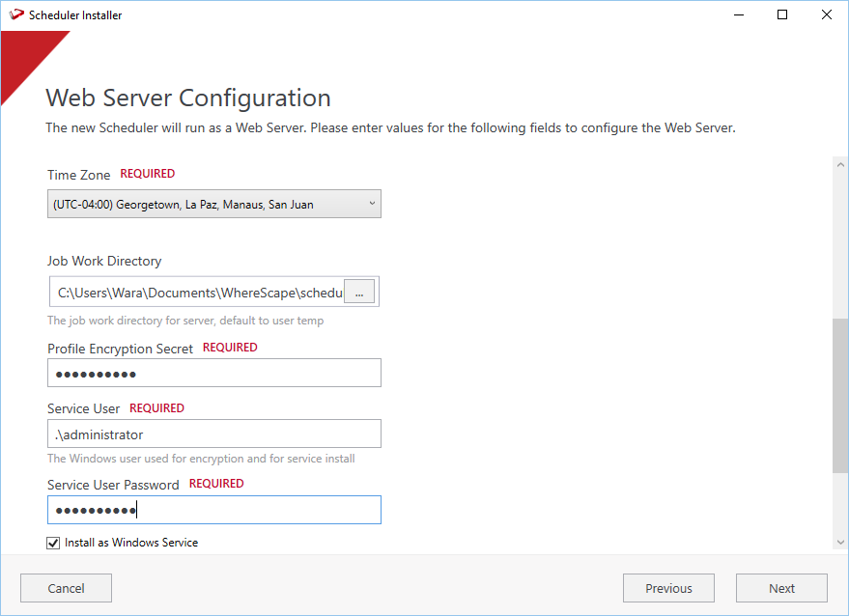The width and height of the screenshot is (849, 616).
Task: Expand the Time Zone dropdown
Action: click(x=214, y=204)
